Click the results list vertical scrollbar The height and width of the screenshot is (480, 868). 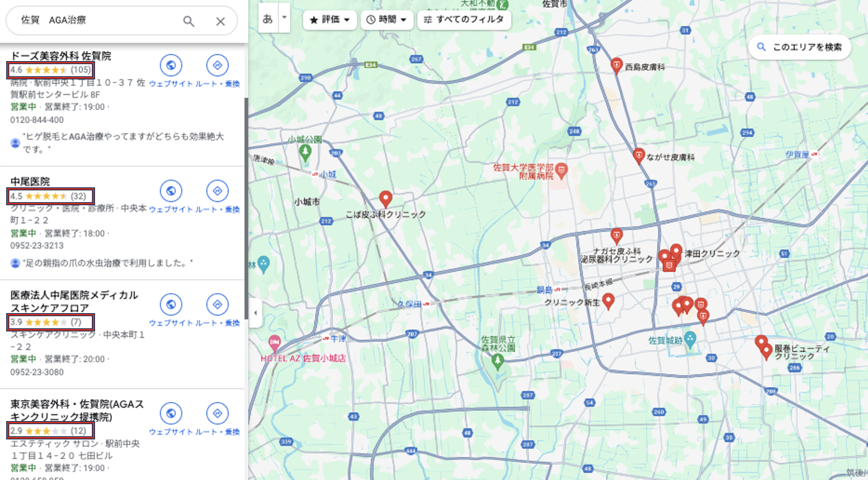click(246, 208)
